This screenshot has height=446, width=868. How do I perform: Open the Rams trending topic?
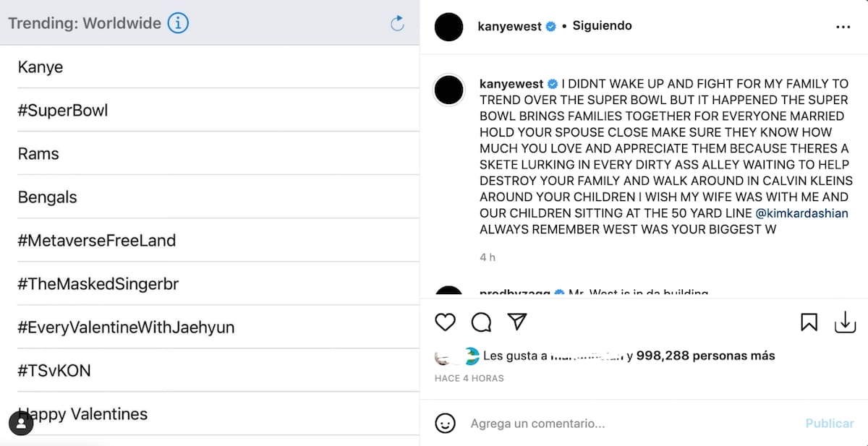pos(38,154)
